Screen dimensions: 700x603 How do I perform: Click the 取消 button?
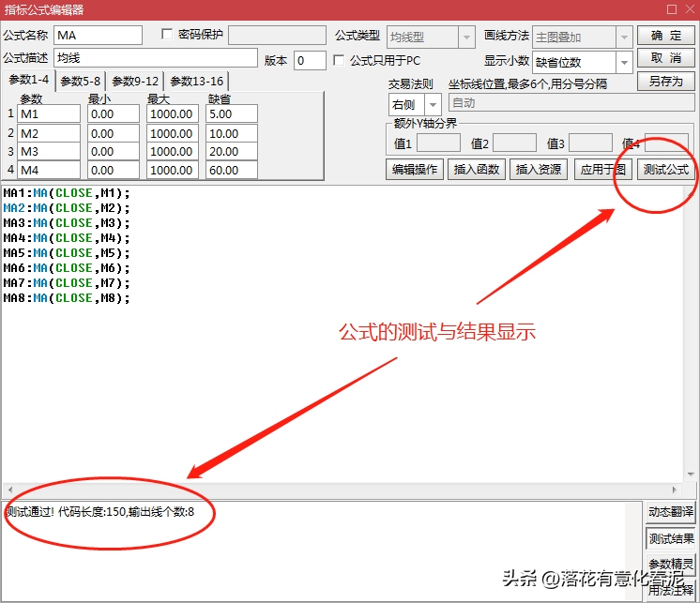[665, 58]
